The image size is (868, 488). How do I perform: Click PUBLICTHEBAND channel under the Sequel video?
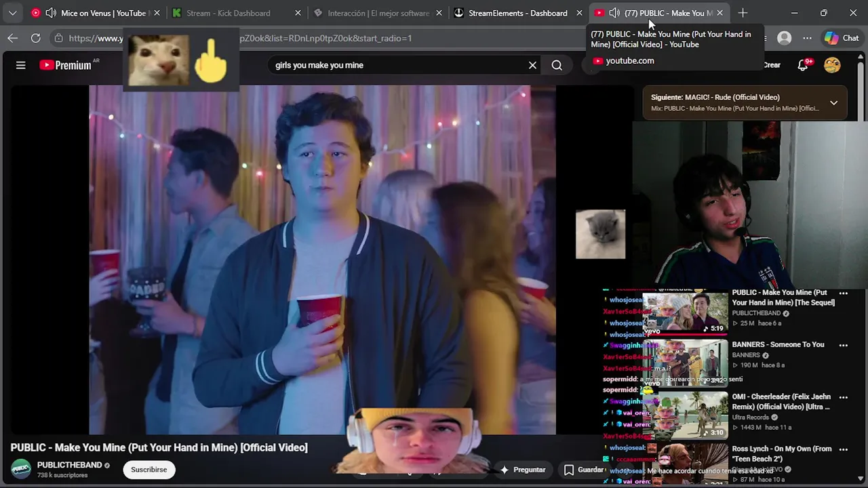(756, 313)
